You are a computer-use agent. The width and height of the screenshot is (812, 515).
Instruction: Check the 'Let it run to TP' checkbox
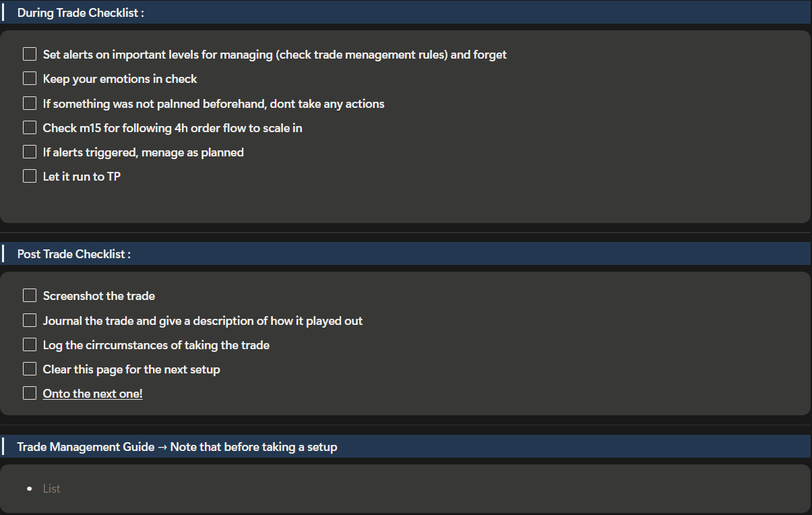(30, 176)
